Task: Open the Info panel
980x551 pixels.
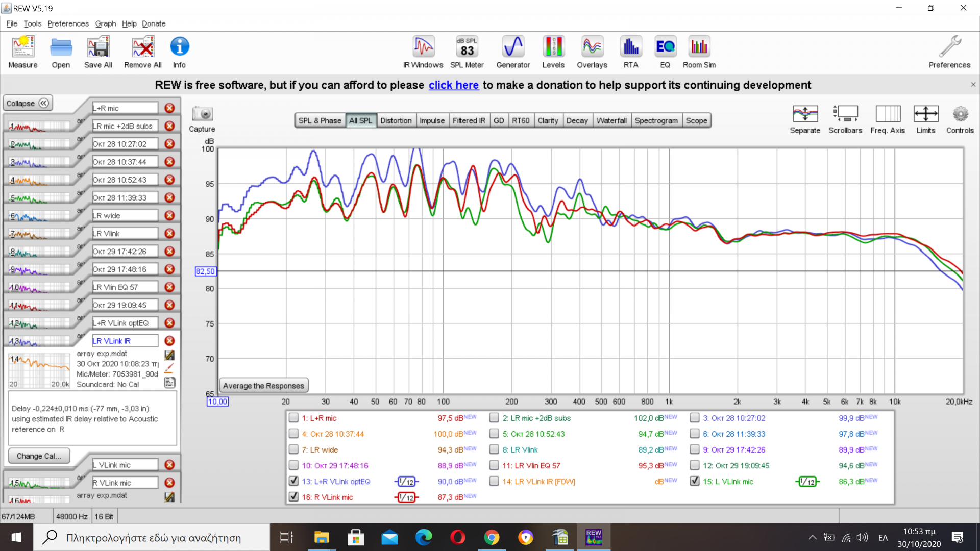Action: 179,52
